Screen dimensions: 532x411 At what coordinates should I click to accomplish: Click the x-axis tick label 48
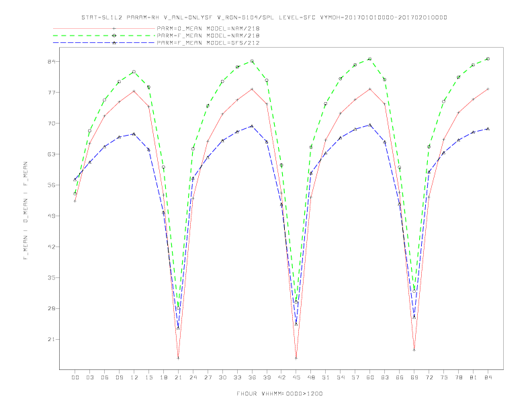[x=311, y=377]
